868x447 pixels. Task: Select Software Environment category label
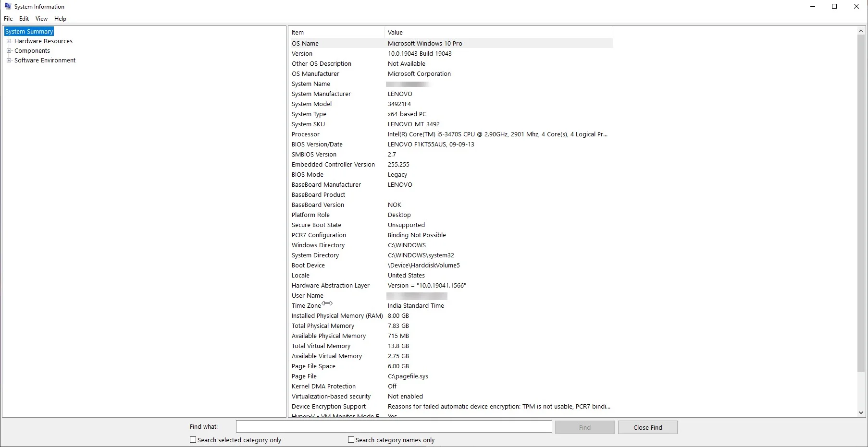45,60
